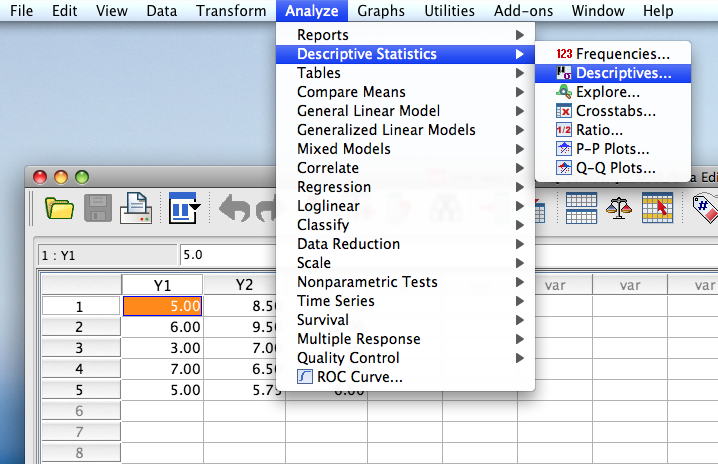Expand the Reports submenu arrow
The width and height of the screenshot is (718, 464).
pos(520,35)
